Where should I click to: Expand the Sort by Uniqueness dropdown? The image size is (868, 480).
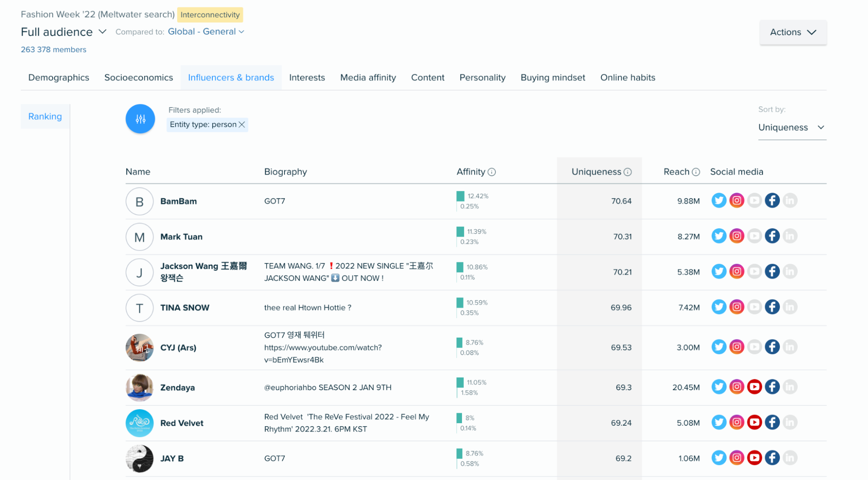pyautogui.click(x=792, y=127)
